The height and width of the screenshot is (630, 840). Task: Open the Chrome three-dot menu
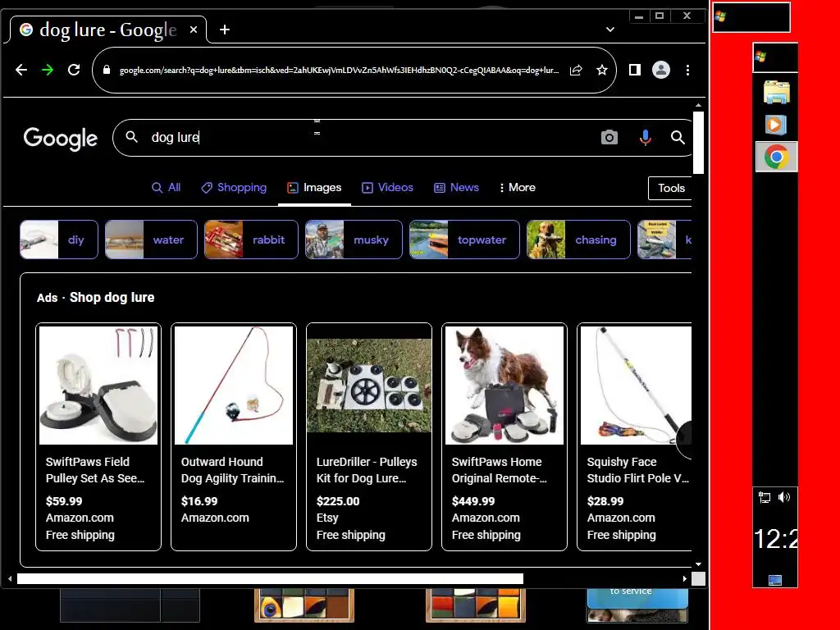pyautogui.click(x=688, y=70)
